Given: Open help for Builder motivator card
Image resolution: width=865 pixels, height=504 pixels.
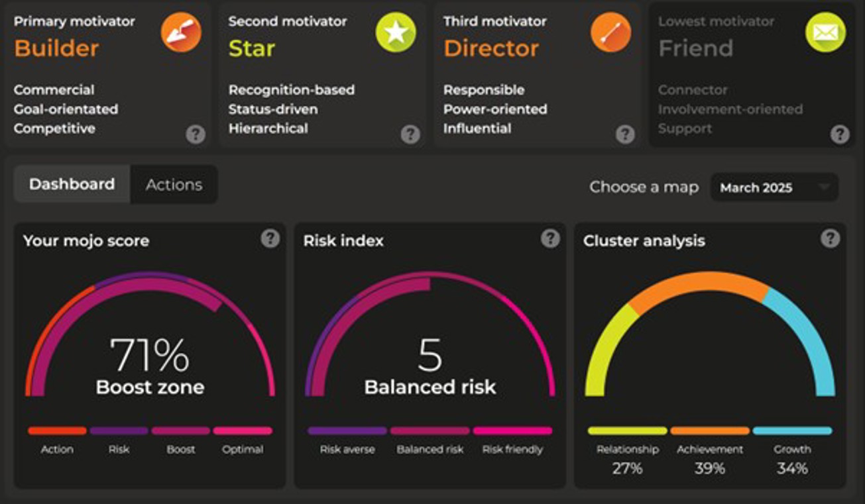Looking at the screenshot, I should pyautogui.click(x=195, y=134).
